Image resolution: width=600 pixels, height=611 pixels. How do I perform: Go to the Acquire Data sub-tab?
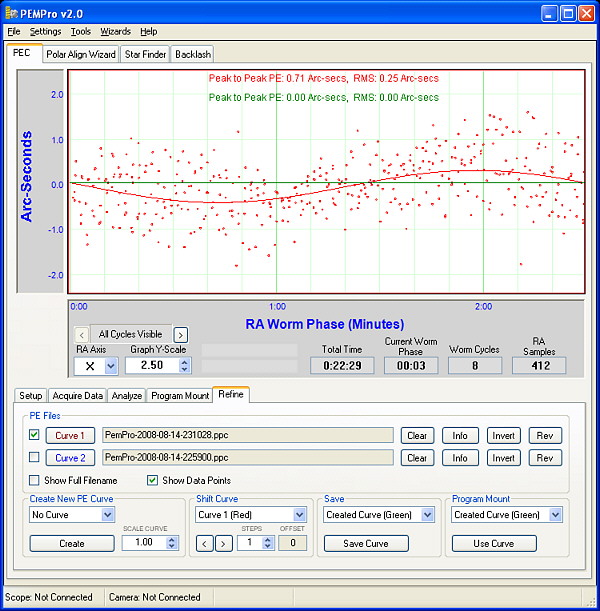78,396
